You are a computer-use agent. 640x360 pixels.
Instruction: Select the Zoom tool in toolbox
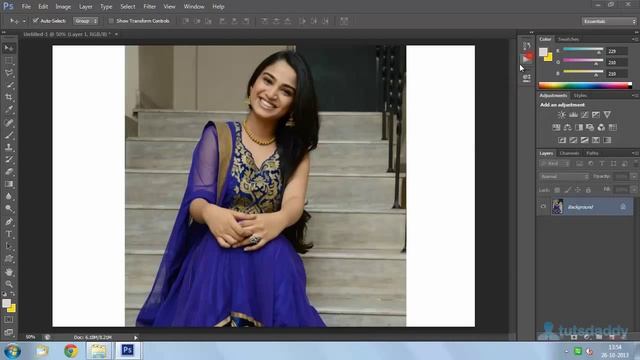[x=9, y=284]
